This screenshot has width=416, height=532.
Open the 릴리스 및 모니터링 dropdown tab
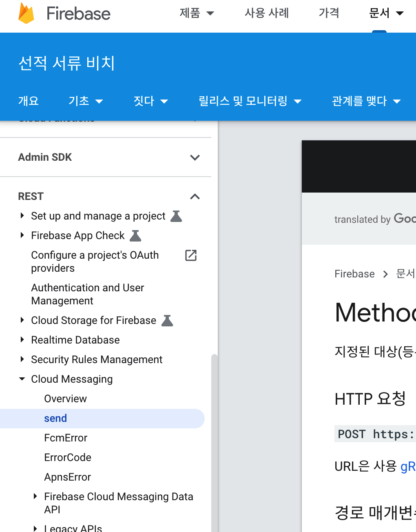(250, 101)
